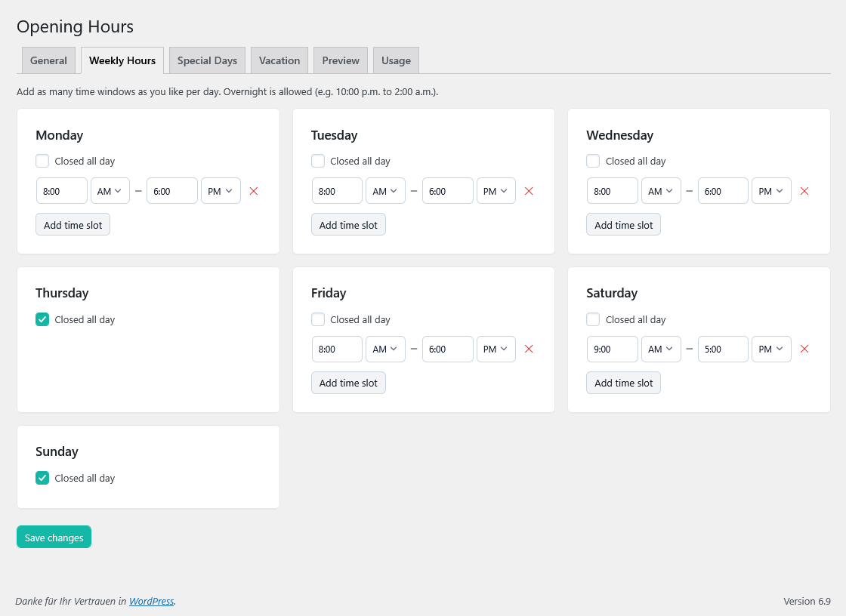Open Monday's AM/PM start dropdown
846x616 pixels.
click(110, 191)
